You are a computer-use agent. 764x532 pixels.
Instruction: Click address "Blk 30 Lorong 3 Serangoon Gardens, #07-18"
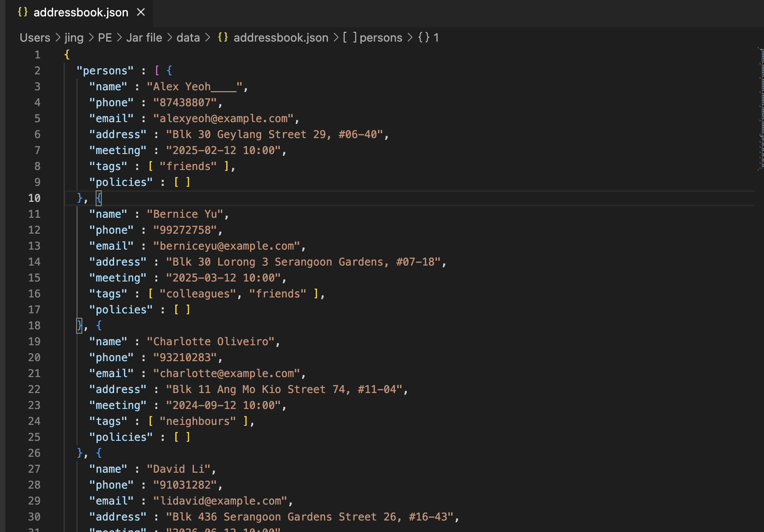point(304,262)
